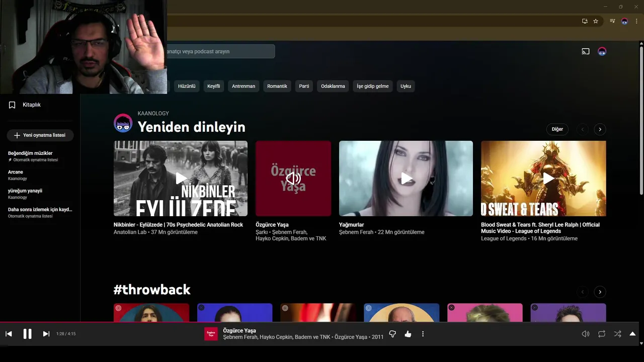Go to previous items in Yeniden dinleyin
This screenshot has height=362, width=644.
tap(583, 129)
